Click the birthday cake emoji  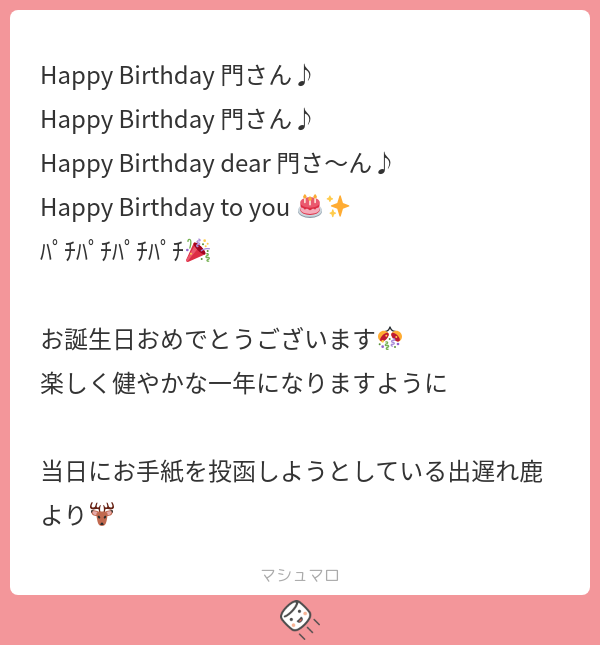310,207
